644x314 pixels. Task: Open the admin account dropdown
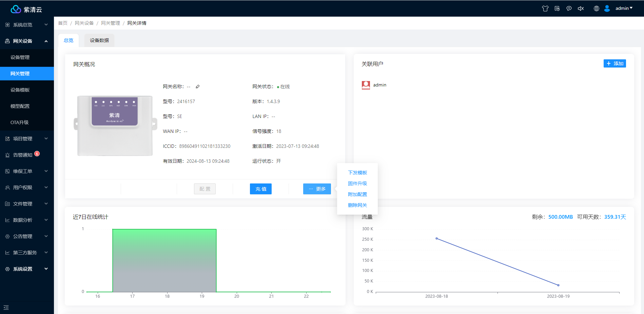[624, 8]
